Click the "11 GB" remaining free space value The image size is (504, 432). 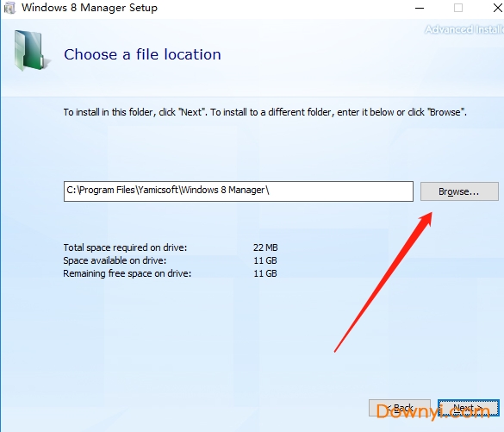tap(265, 273)
